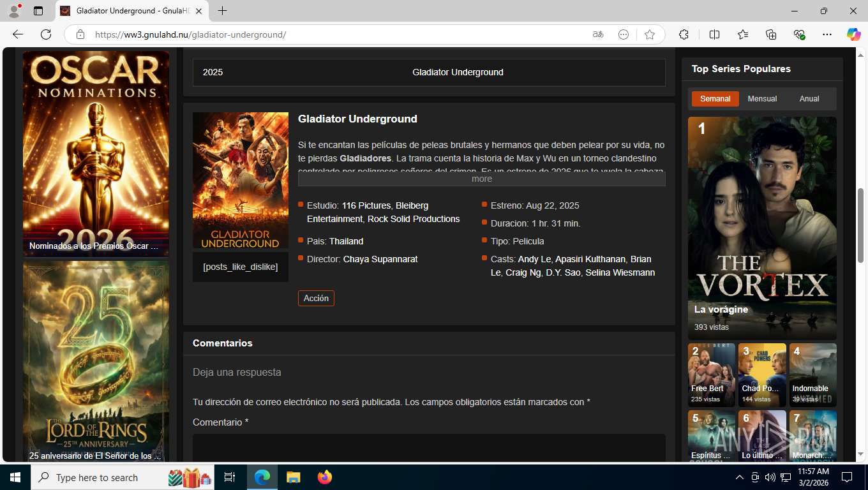Select the Semanal tab
Image resolution: width=868 pixels, height=490 pixels.
pos(715,99)
